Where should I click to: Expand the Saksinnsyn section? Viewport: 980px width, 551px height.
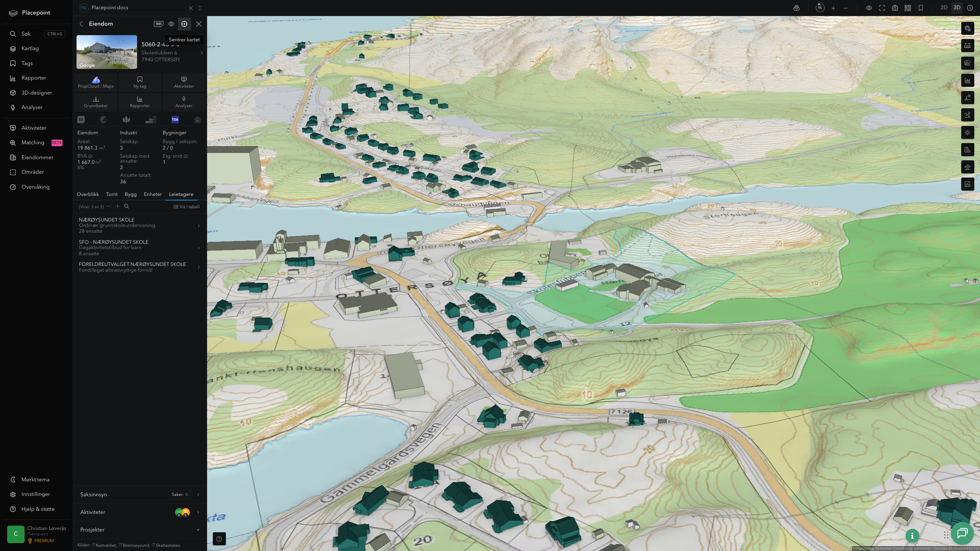pyautogui.click(x=140, y=494)
